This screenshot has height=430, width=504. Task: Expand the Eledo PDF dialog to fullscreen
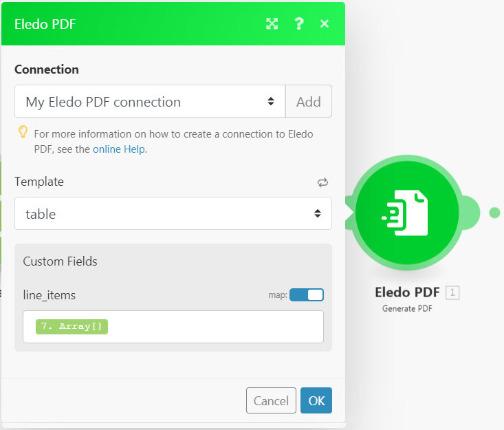click(x=272, y=24)
